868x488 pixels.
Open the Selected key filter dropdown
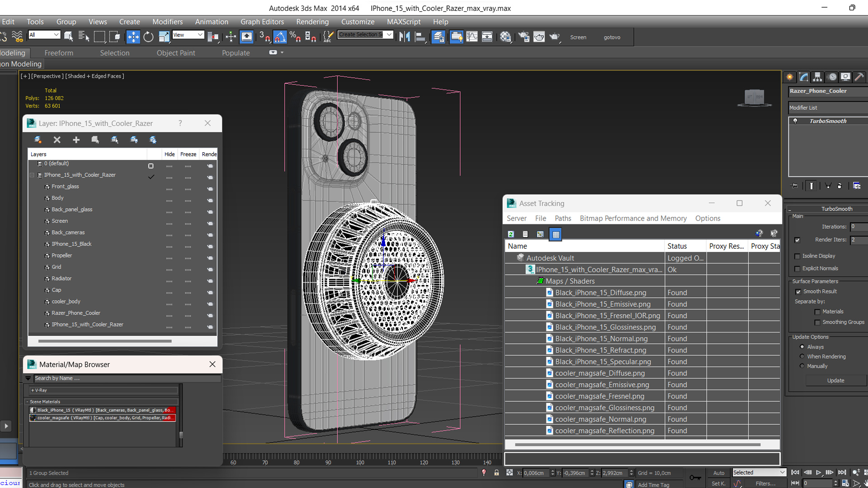759,472
